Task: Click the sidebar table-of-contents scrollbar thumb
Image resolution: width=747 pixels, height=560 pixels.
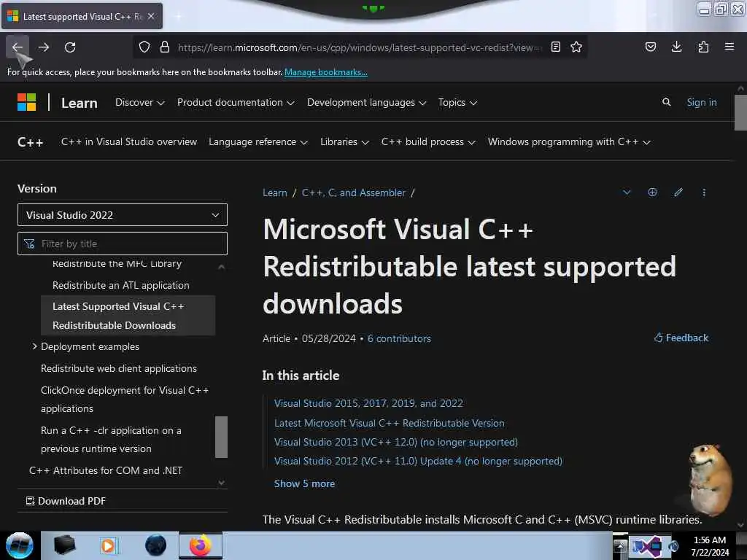Action: tap(221, 437)
